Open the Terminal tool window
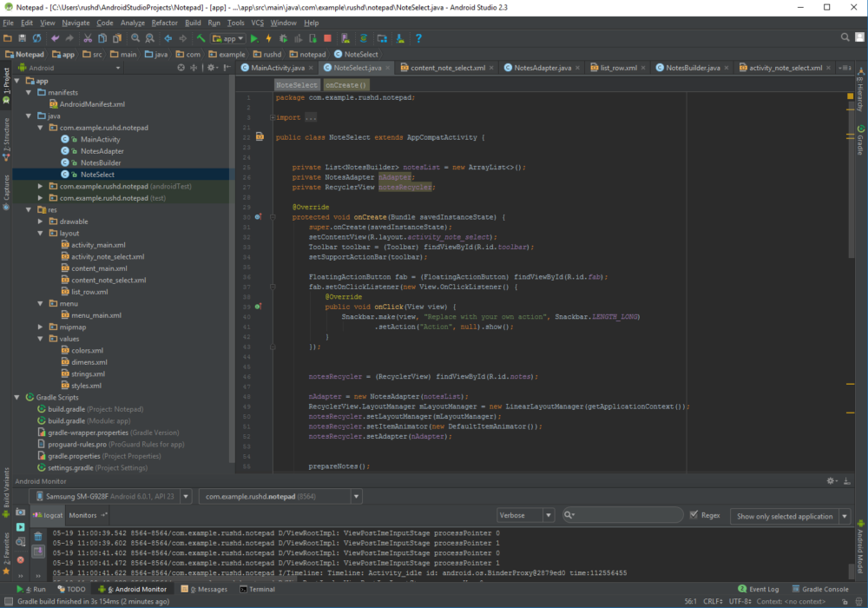The image size is (868, 608). [x=258, y=589]
